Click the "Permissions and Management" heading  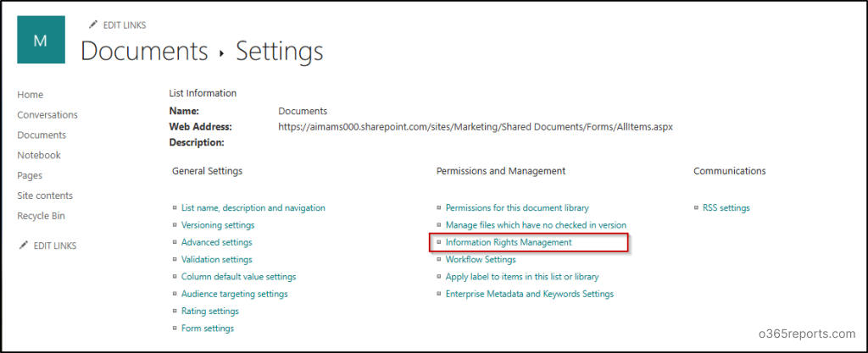pos(501,171)
